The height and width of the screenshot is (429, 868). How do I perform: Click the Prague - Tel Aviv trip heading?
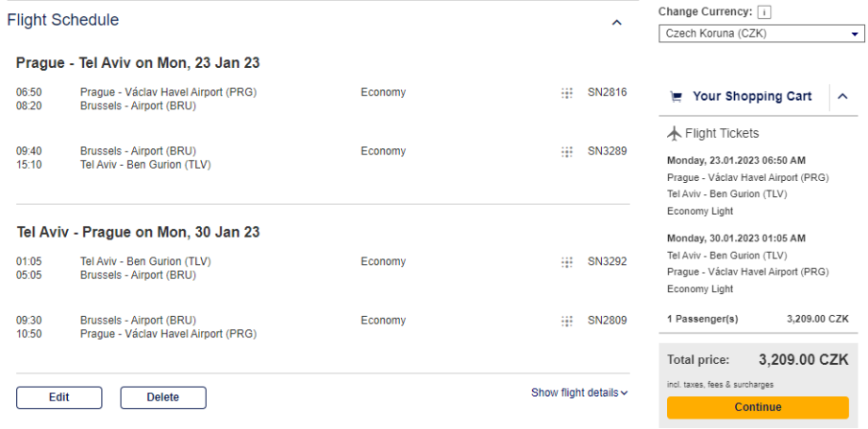pos(138,63)
